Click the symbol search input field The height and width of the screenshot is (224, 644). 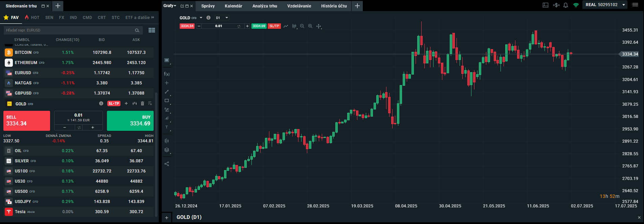tap(69, 30)
